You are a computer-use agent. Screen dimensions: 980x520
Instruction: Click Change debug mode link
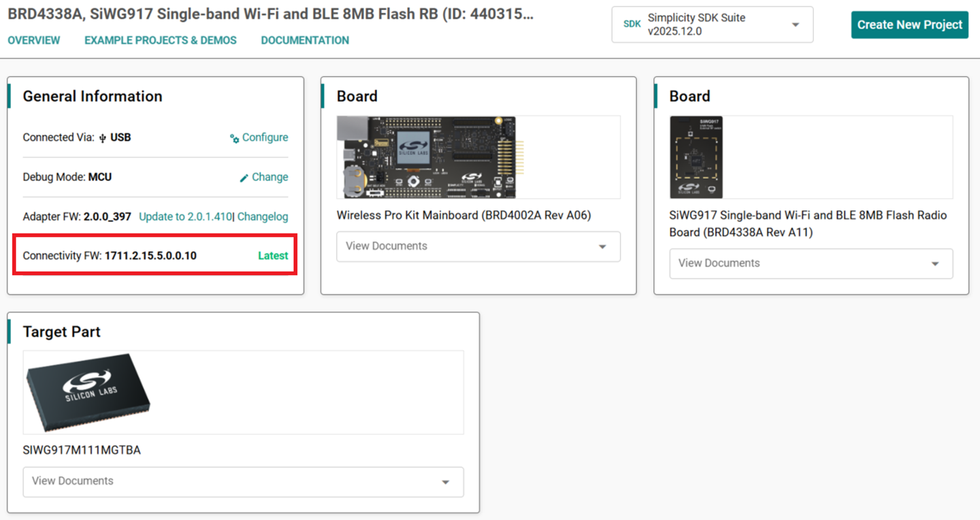click(269, 177)
